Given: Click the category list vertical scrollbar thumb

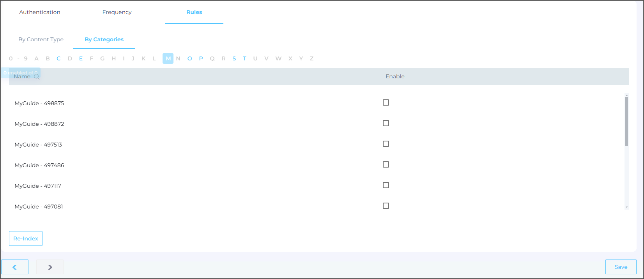Looking at the screenshot, I should point(626,121).
